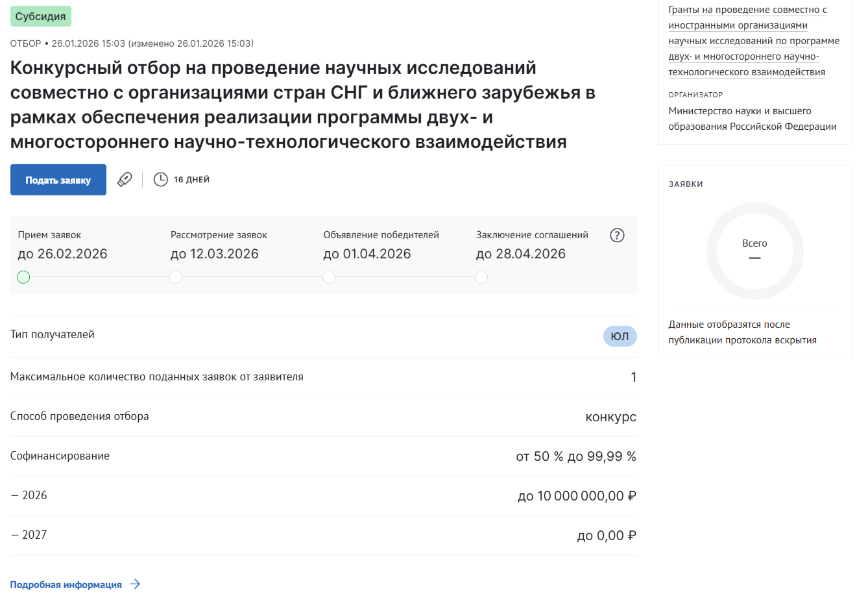This screenshot has height=605, width=868.
Task: Open the Подробная информация link
Action: tap(66, 585)
